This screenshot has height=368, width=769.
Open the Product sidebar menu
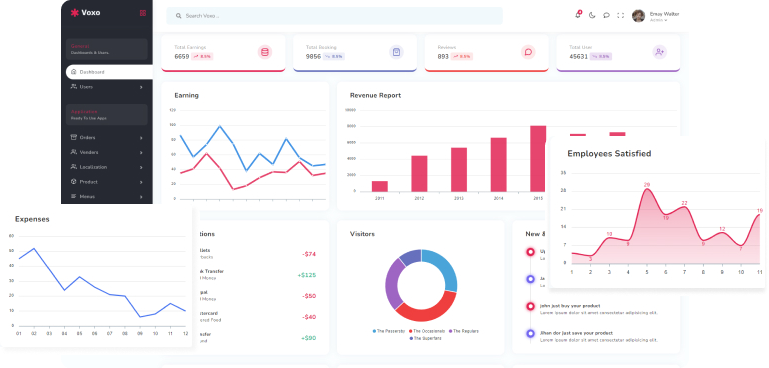click(107, 182)
